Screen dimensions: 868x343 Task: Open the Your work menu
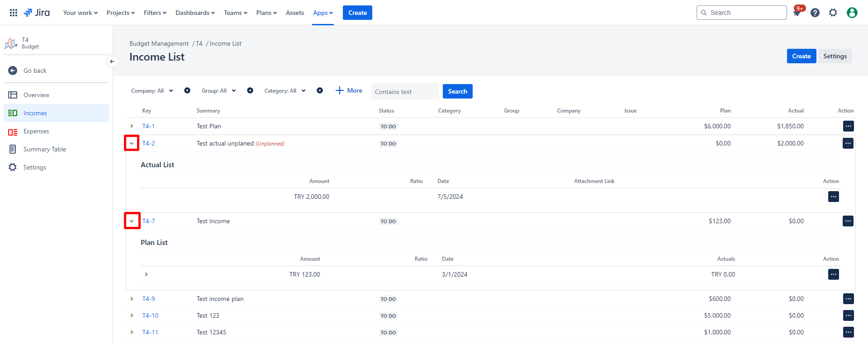(81, 13)
